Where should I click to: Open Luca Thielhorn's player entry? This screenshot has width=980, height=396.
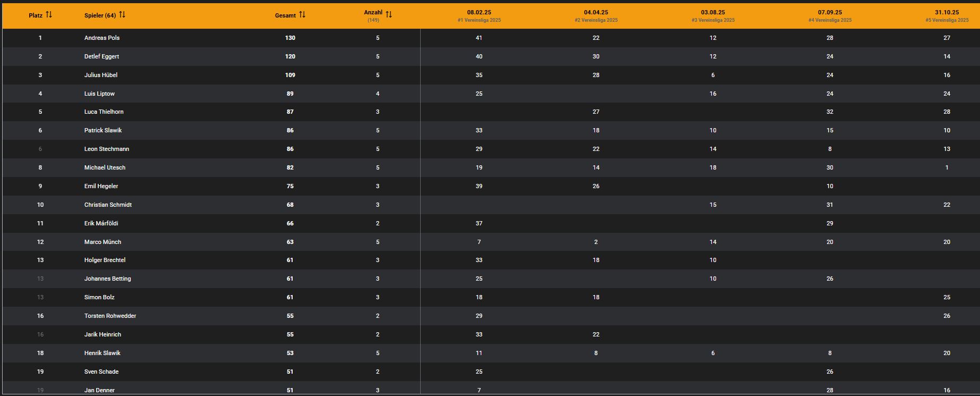104,112
